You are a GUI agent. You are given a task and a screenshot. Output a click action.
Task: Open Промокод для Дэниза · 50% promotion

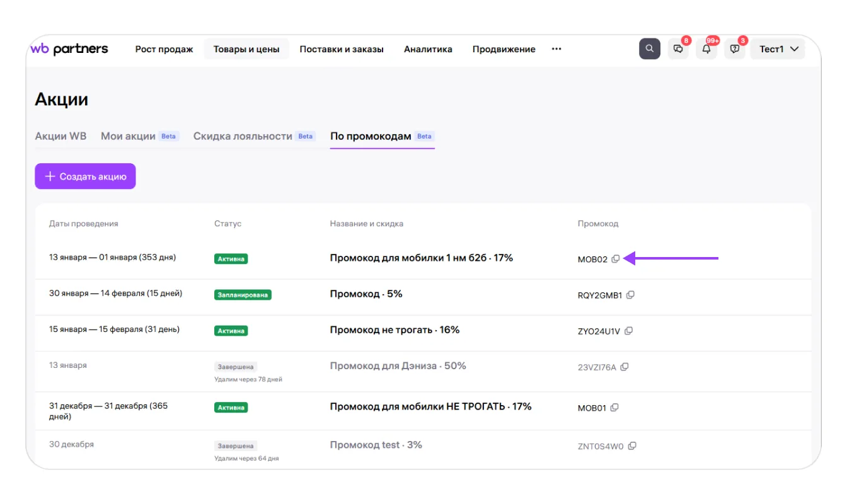point(398,366)
